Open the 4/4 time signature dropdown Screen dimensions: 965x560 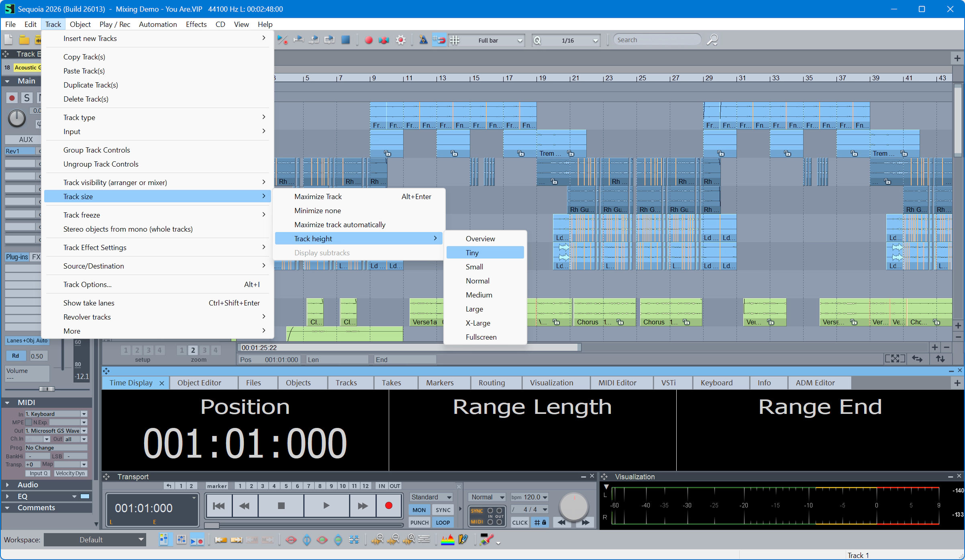(x=529, y=509)
